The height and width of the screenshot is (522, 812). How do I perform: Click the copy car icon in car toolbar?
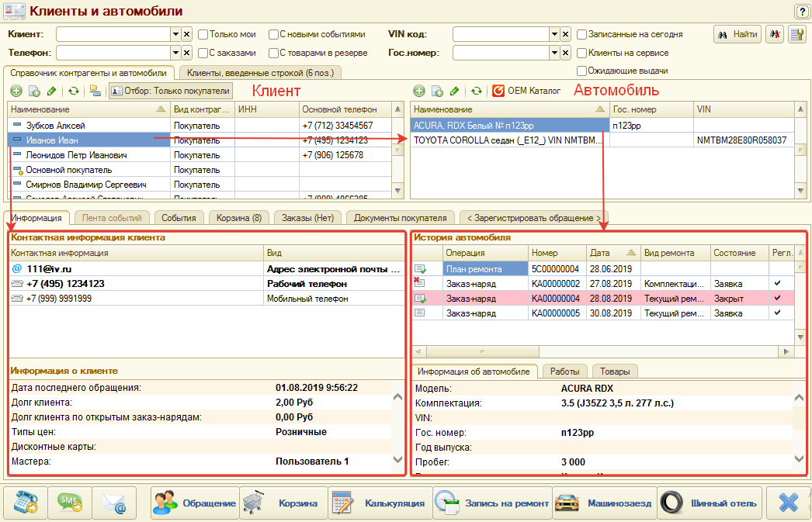[437, 91]
